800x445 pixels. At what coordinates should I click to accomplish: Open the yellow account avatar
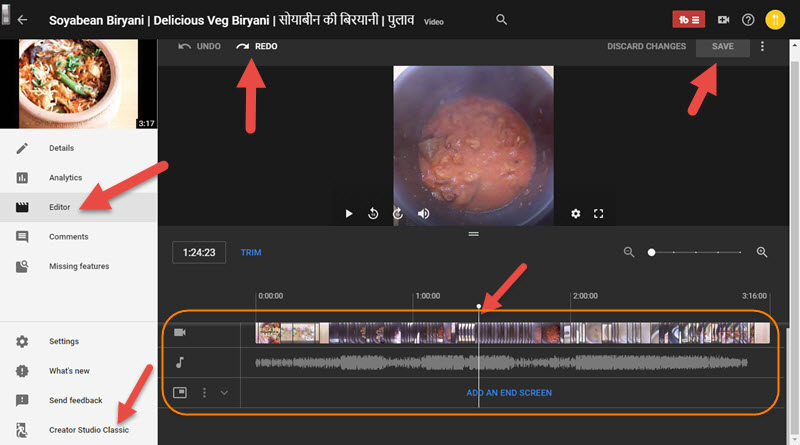(775, 20)
